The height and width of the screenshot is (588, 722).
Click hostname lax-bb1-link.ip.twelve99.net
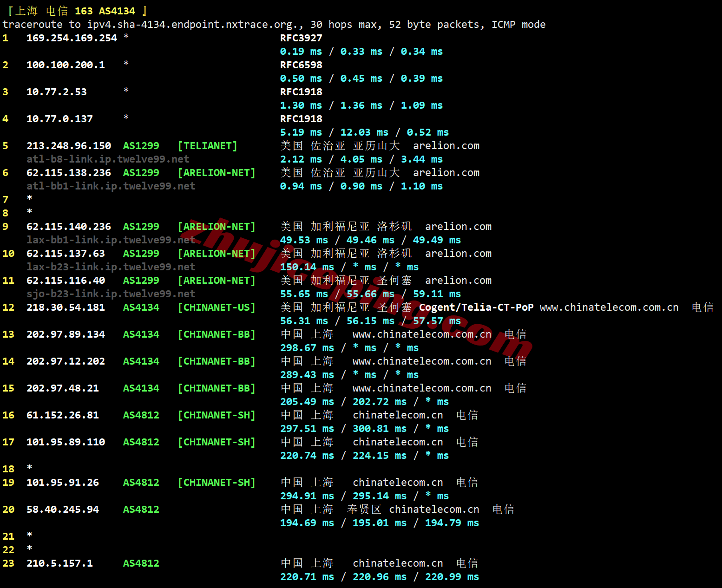click(111, 240)
